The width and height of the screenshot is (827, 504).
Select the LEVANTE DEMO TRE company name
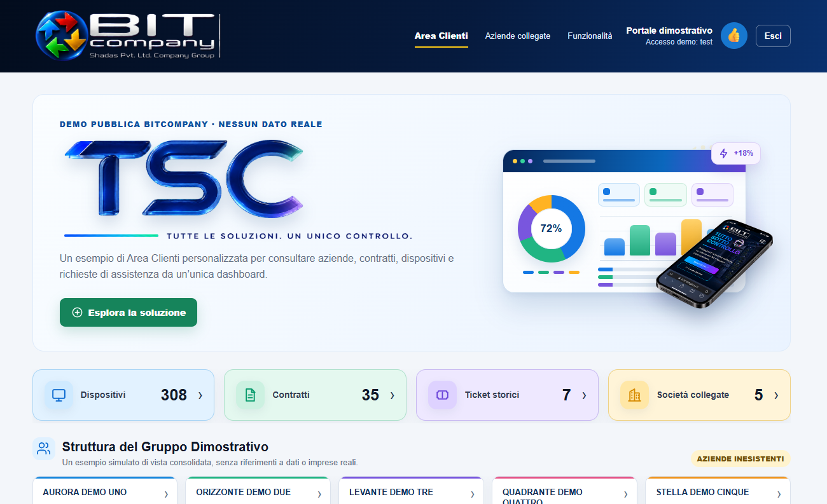(x=391, y=492)
